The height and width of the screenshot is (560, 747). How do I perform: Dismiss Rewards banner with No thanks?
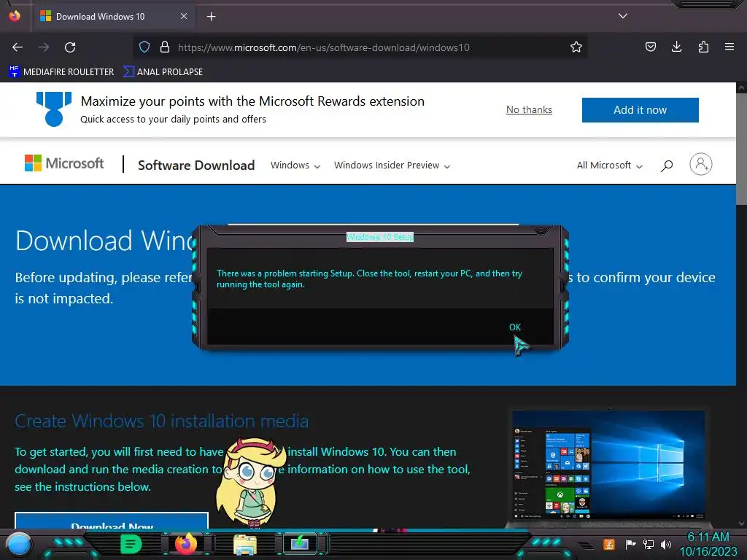(x=529, y=109)
